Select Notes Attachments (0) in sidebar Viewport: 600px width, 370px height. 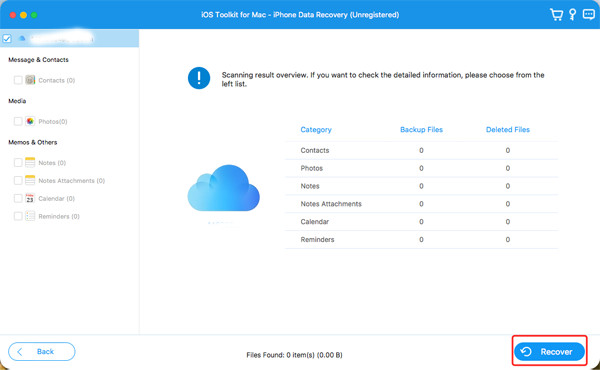(x=72, y=181)
